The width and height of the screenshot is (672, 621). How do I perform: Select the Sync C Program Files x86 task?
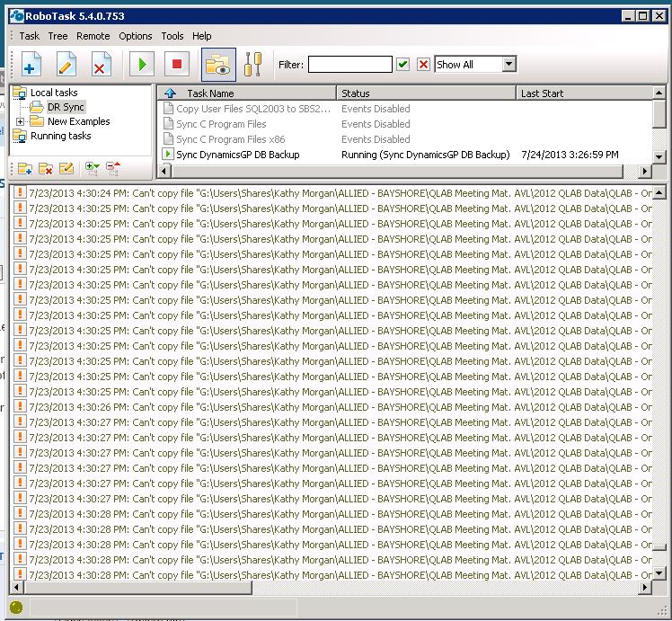231,139
